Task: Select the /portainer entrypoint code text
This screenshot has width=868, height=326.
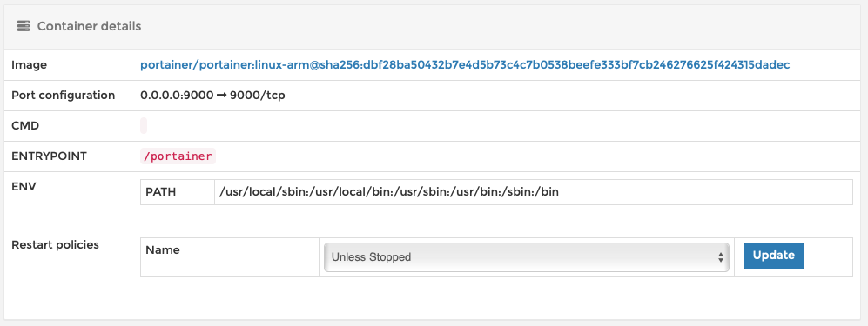Action: pyautogui.click(x=178, y=156)
